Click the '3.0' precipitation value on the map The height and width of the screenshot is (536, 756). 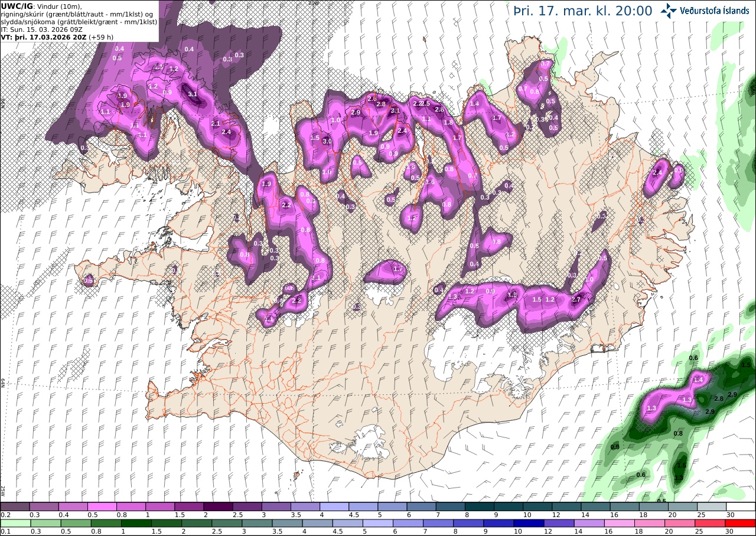click(327, 142)
